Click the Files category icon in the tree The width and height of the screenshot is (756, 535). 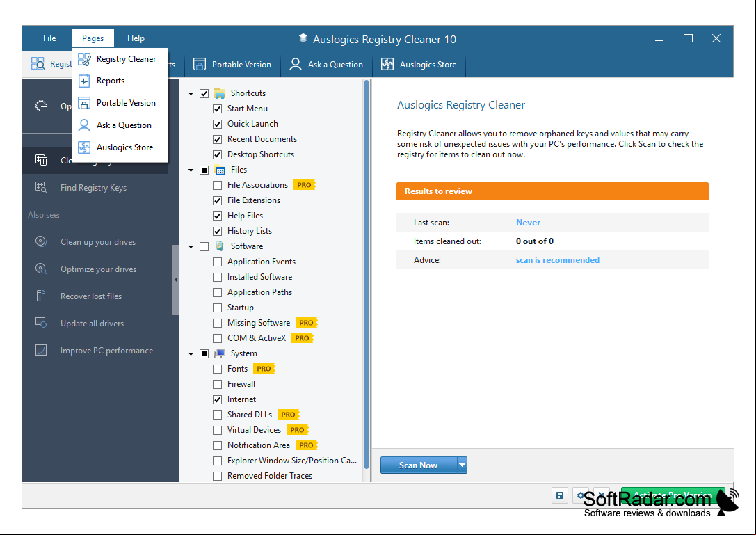click(220, 170)
